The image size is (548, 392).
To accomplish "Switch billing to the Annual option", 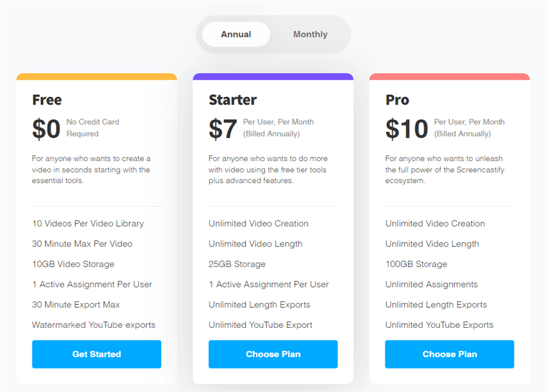I will [236, 34].
